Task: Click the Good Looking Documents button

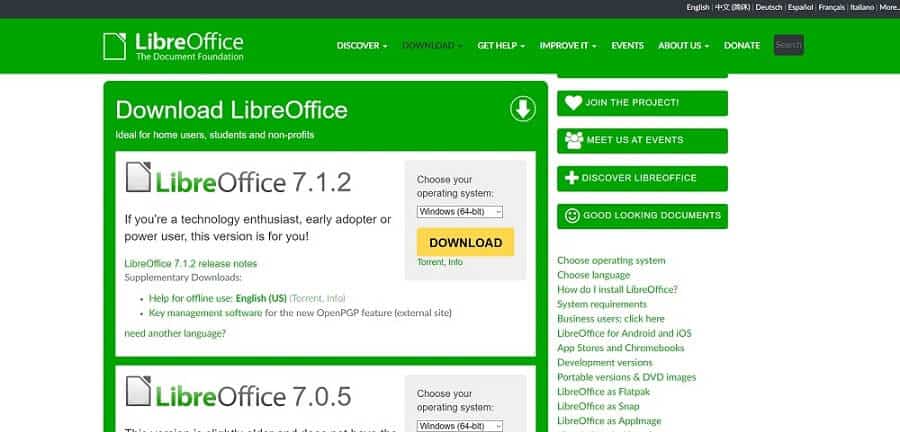Action: point(642,216)
